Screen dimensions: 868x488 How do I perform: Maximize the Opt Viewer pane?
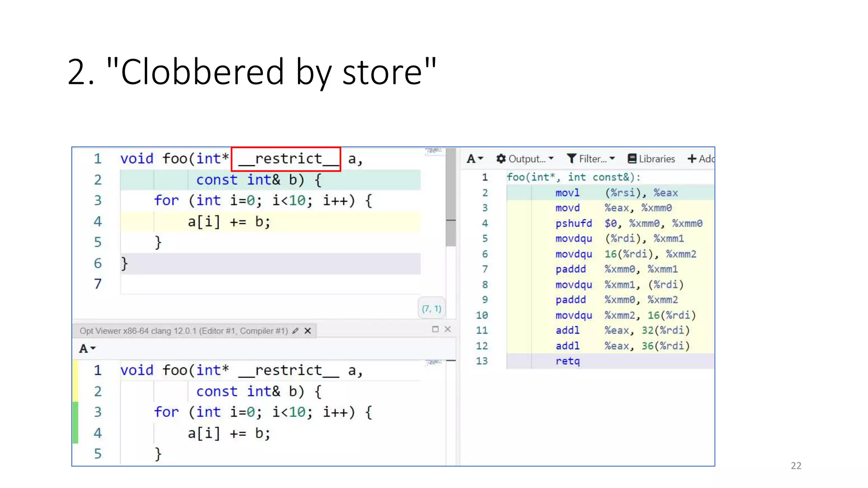tap(435, 329)
